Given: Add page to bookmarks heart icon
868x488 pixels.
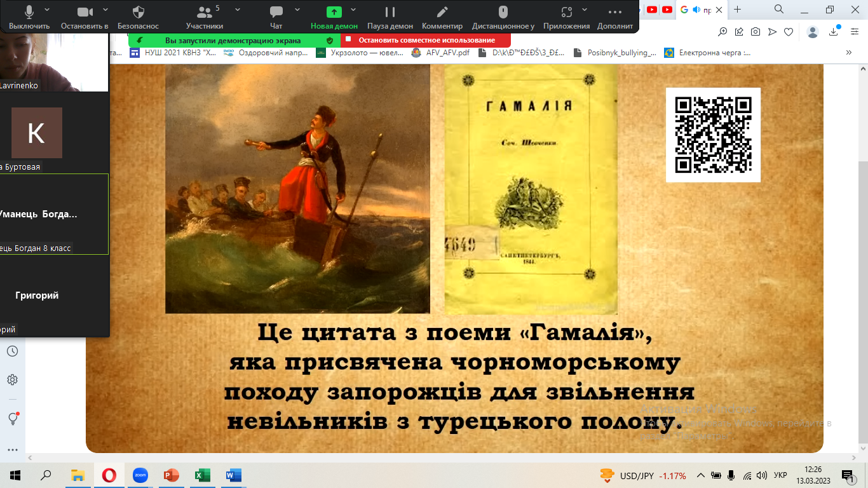Looking at the screenshot, I should pos(789,32).
